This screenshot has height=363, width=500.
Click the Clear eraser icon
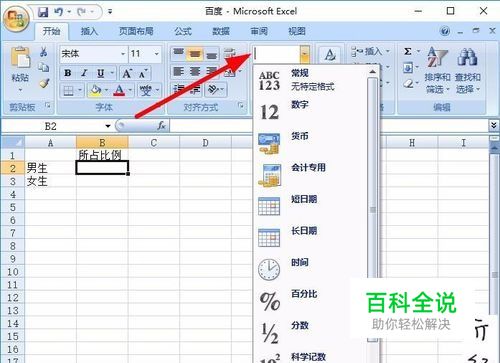[x=408, y=83]
